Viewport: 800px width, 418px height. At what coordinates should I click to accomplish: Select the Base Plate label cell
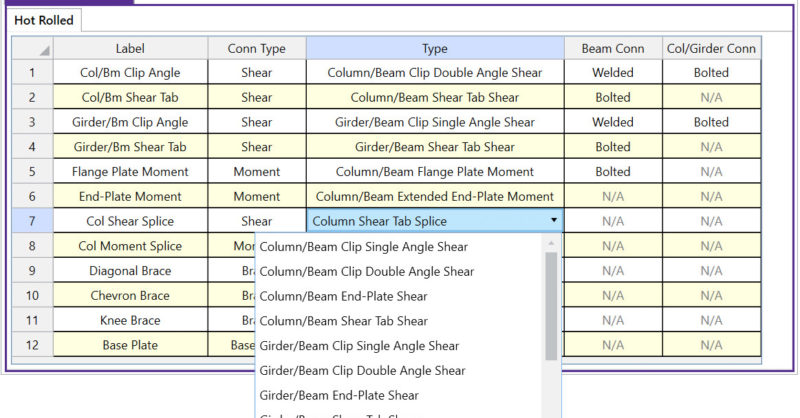tap(130, 345)
